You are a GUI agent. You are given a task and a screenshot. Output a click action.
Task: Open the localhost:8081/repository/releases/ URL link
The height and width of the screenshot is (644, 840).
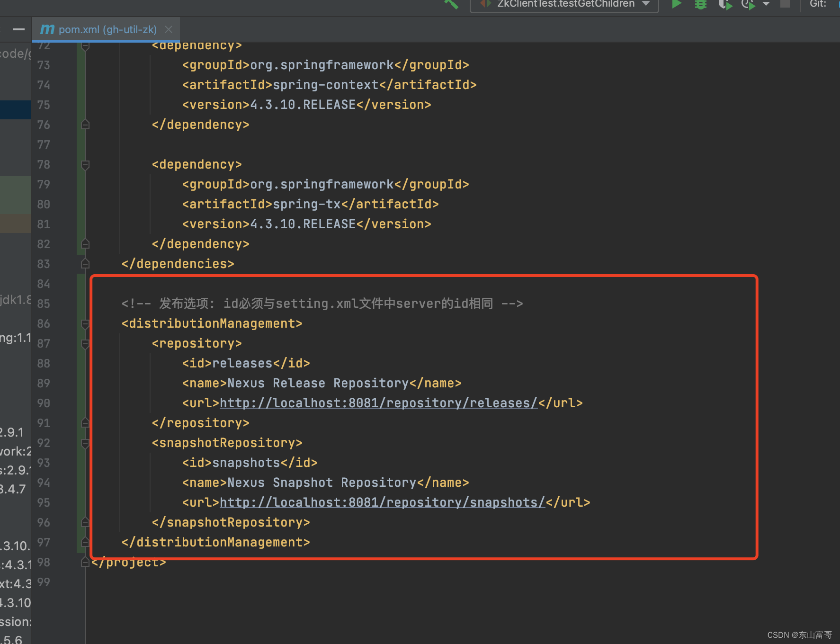pos(379,403)
